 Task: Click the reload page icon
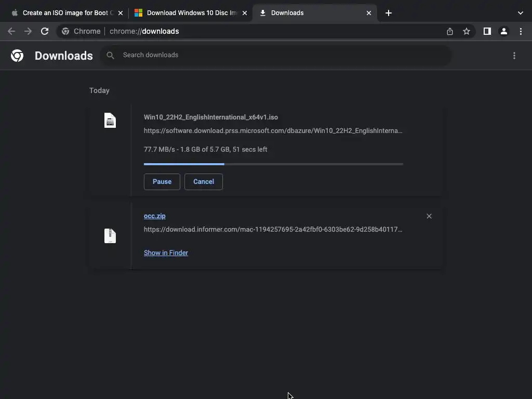click(45, 31)
